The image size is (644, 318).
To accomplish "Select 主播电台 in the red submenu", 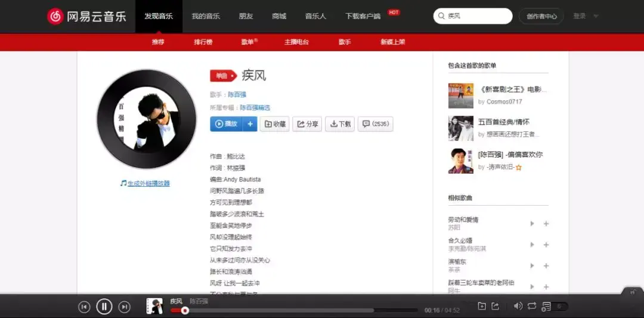I will [296, 42].
